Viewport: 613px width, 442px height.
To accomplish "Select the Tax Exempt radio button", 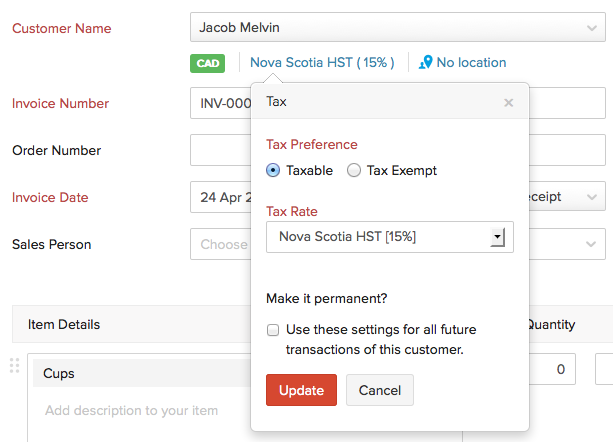I will (x=353, y=170).
